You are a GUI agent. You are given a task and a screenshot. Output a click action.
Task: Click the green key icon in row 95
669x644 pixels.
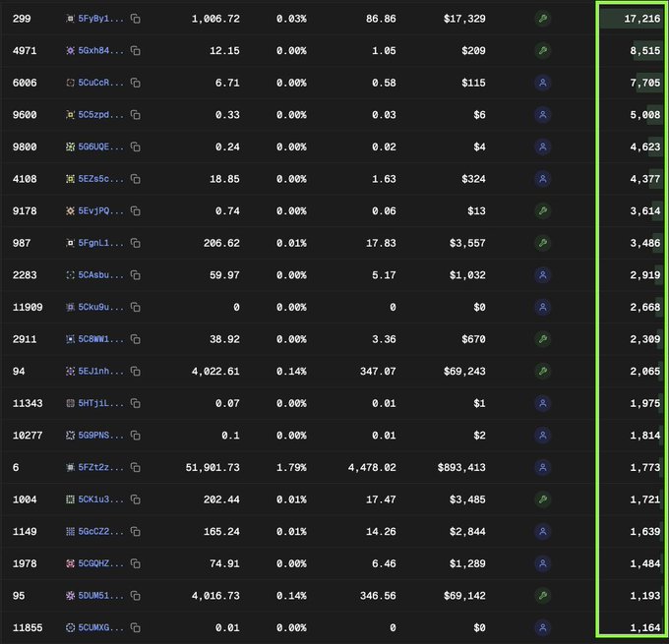coord(543,596)
